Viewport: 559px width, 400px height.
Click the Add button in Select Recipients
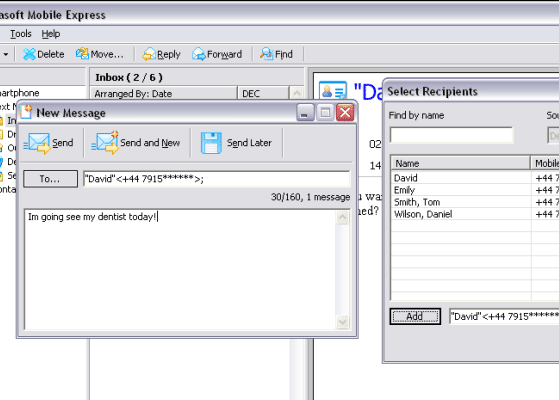tap(415, 316)
